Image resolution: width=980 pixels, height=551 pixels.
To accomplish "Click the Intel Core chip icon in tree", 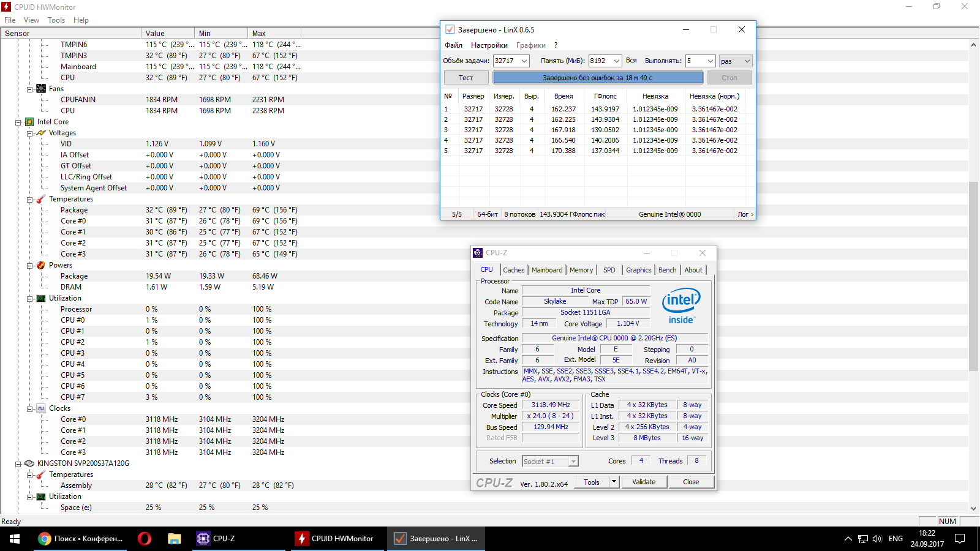I will (29, 122).
